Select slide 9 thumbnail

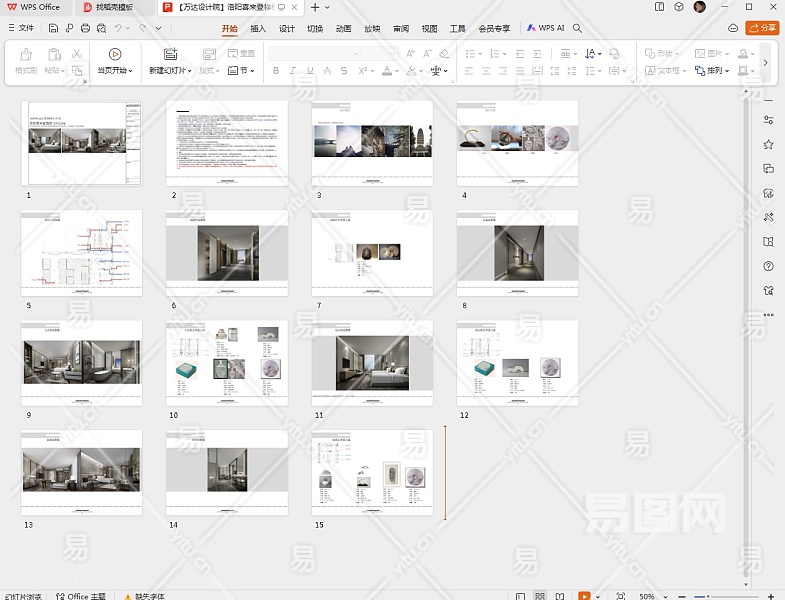(81, 362)
